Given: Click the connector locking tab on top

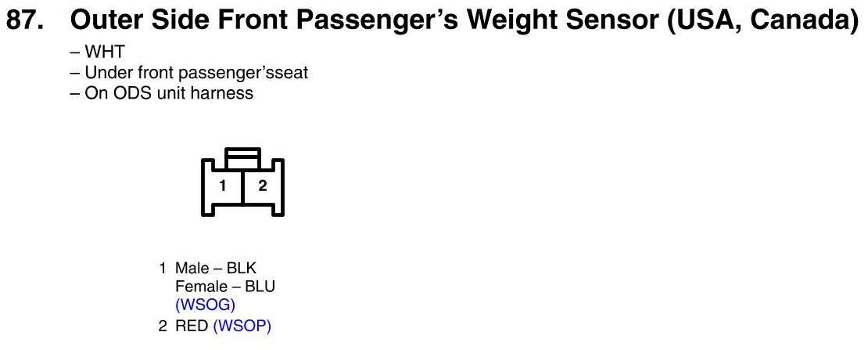Looking at the screenshot, I should tap(243, 157).
